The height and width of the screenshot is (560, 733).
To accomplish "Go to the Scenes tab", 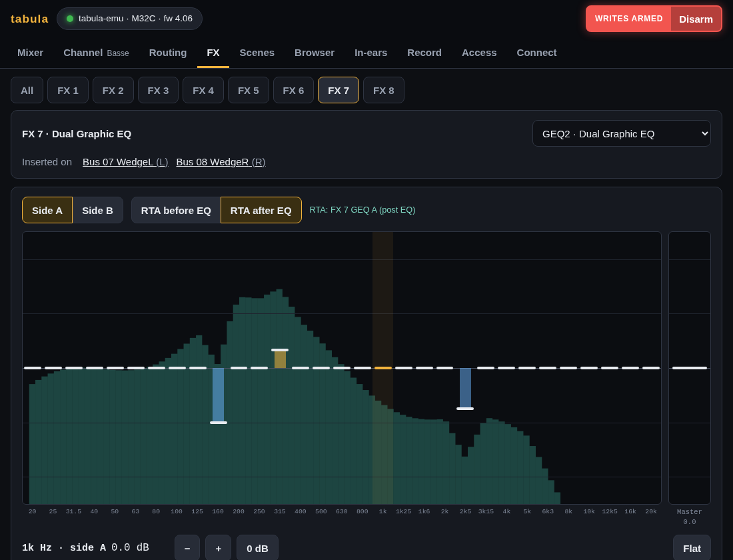I will point(257,53).
